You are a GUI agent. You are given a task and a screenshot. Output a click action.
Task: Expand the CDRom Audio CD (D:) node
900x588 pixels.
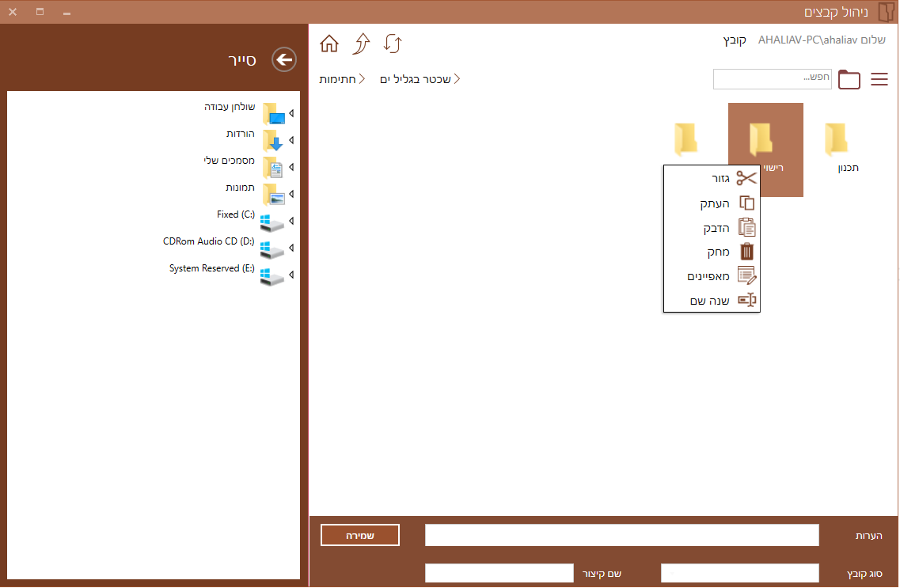pos(291,248)
